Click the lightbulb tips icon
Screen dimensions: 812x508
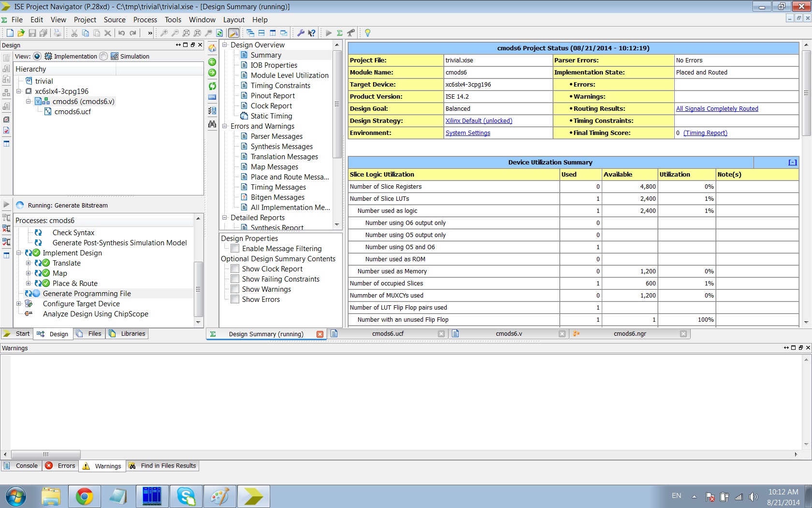click(x=367, y=33)
